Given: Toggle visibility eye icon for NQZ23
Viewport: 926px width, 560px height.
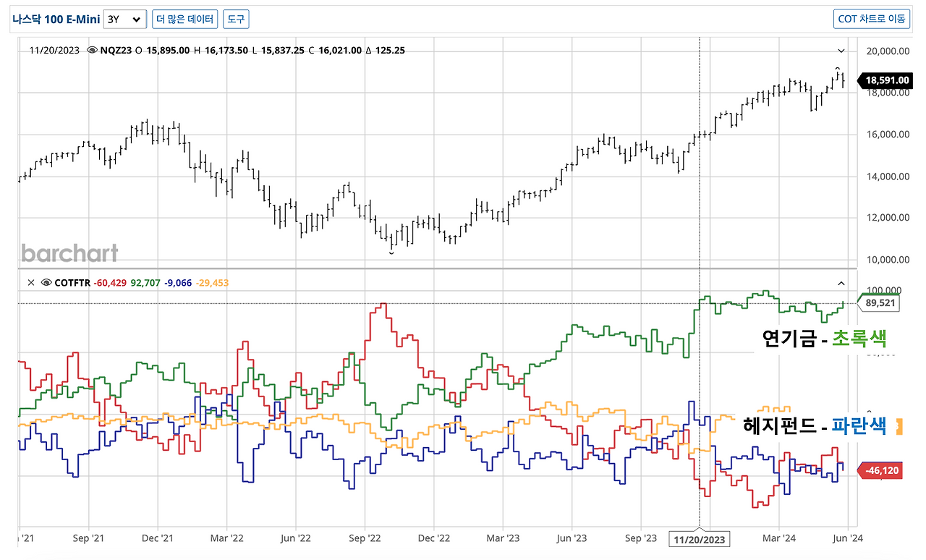Looking at the screenshot, I should (92, 51).
